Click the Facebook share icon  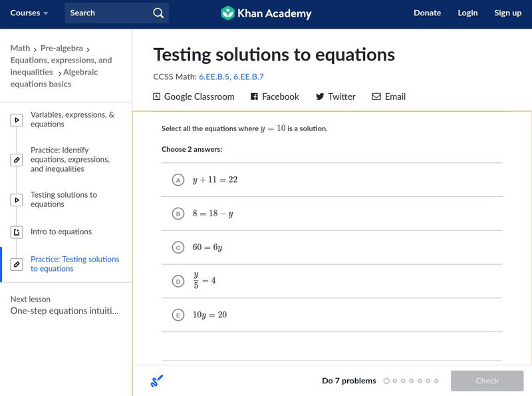click(254, 97)
